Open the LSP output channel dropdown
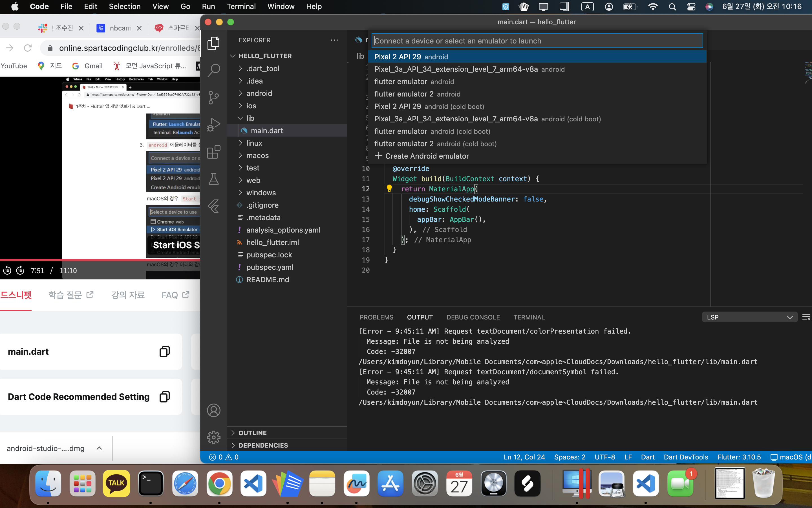812x508 pixels. tap(750, 317)
